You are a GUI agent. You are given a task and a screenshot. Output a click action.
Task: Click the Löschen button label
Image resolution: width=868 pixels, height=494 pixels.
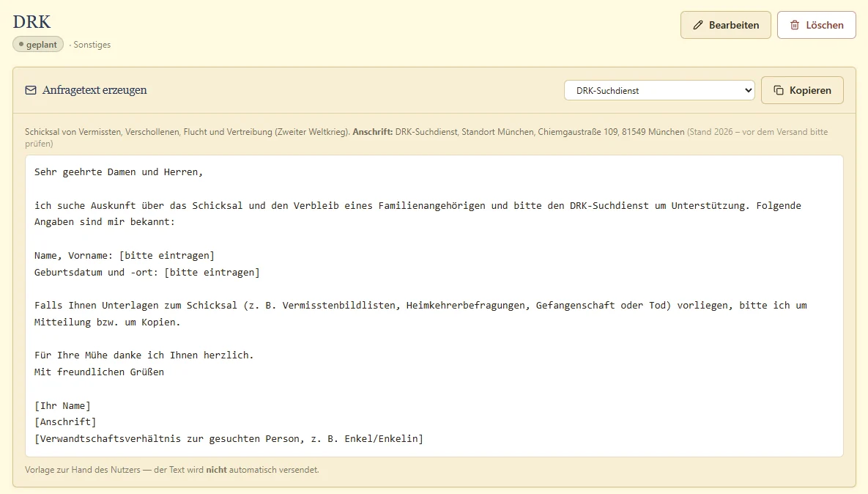click(824, 25)
